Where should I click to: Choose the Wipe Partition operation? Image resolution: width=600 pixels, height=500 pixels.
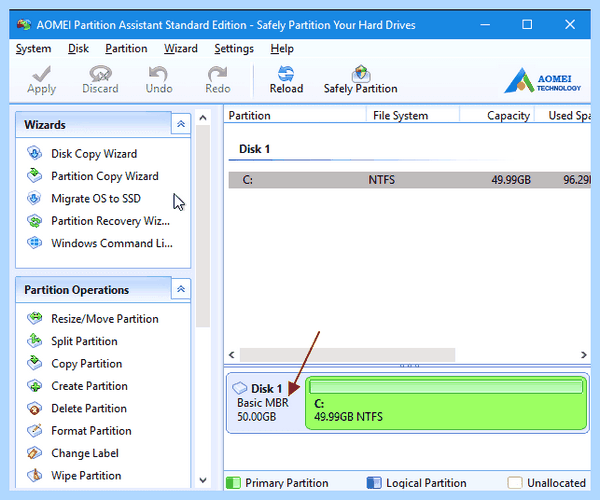[x=86, y=475]
